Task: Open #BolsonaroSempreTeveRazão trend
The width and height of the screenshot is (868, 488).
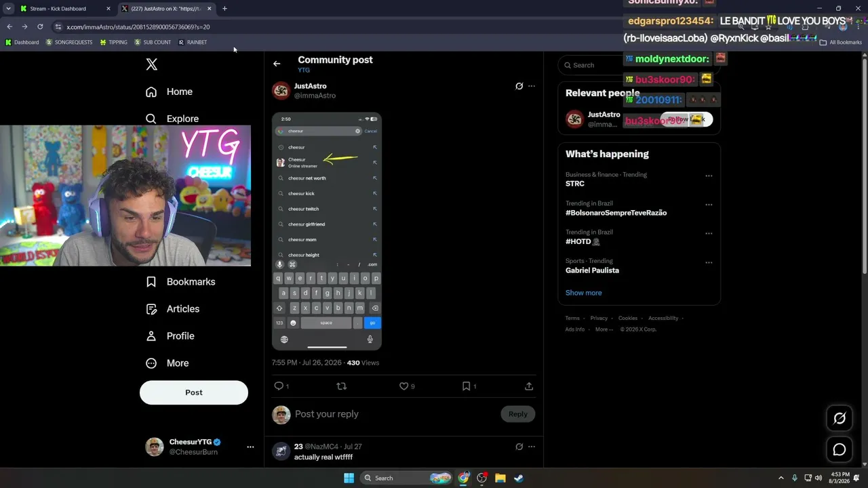Action: [x=616, y=213]
